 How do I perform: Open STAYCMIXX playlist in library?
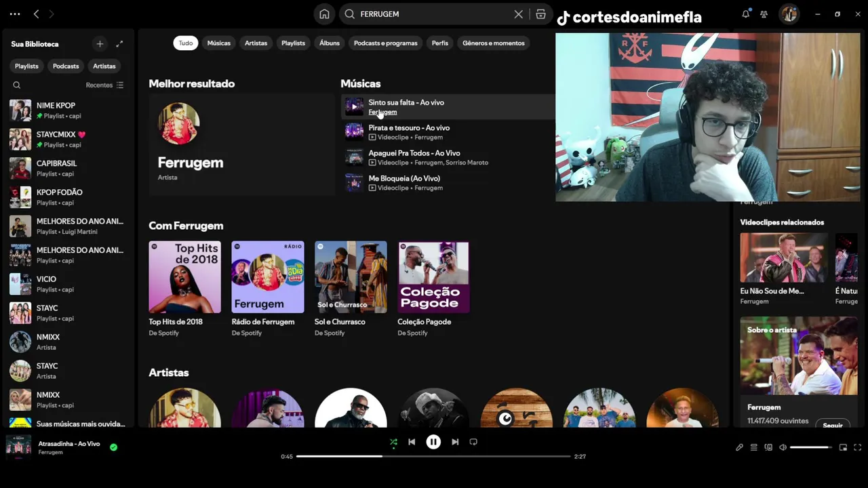pos(68,140)
